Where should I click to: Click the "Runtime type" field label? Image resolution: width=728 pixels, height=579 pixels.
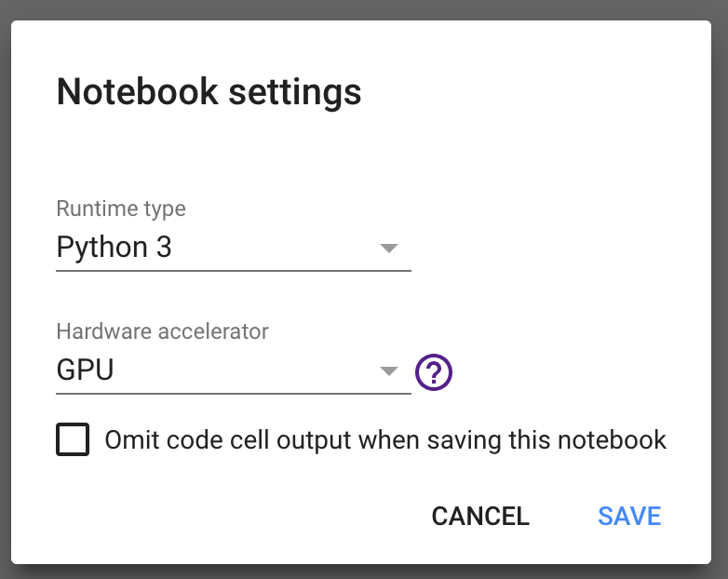(x=121, y=209)
